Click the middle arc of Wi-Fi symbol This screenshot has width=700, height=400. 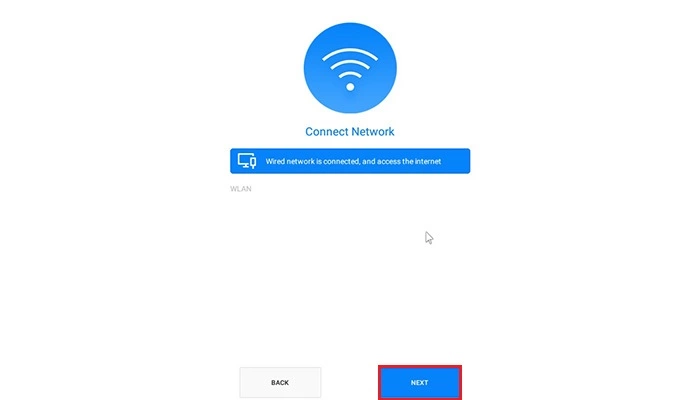[x=350, y=65]
